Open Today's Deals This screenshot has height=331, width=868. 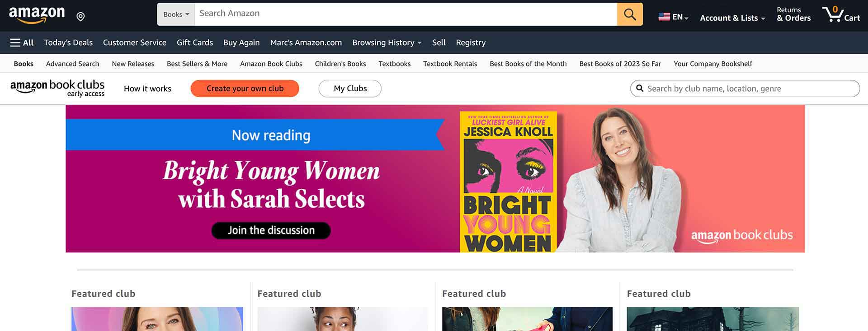[68, 42]
